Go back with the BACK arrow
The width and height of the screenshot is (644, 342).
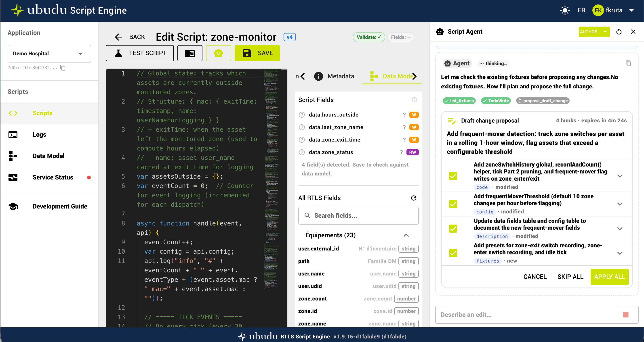(x=130, y=37)
